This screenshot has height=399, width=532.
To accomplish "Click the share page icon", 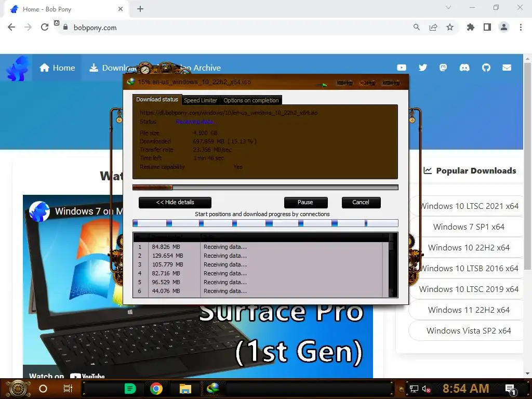I will (433, 27).
